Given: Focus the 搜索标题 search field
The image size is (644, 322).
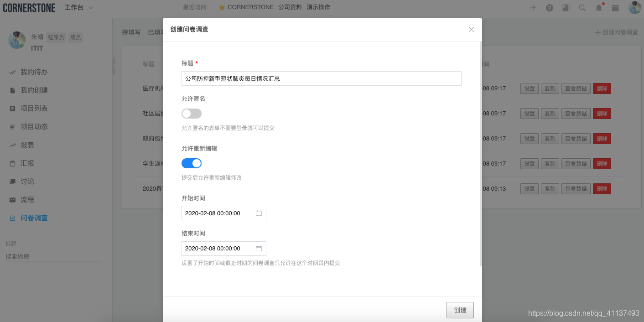Looking at the screenshot, I should pos(54,257).
